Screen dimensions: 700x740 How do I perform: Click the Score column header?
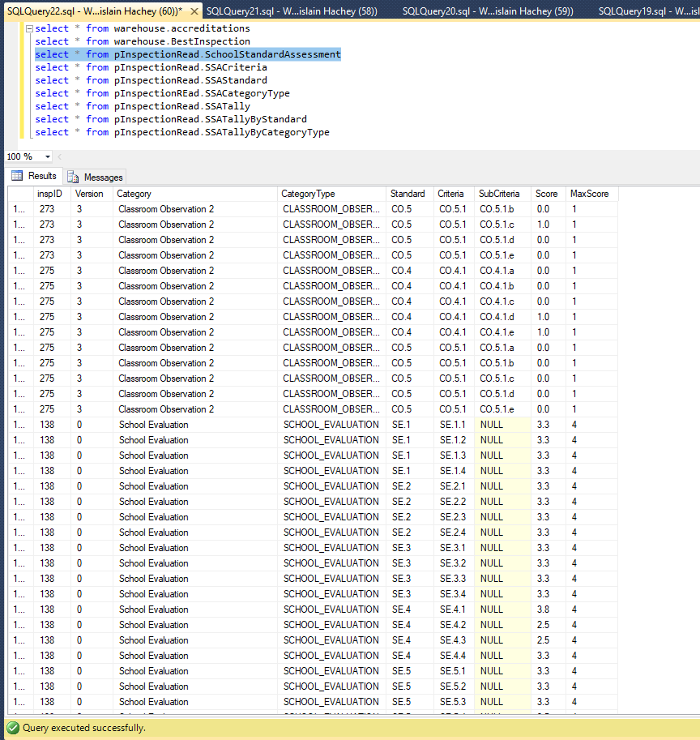546,194
